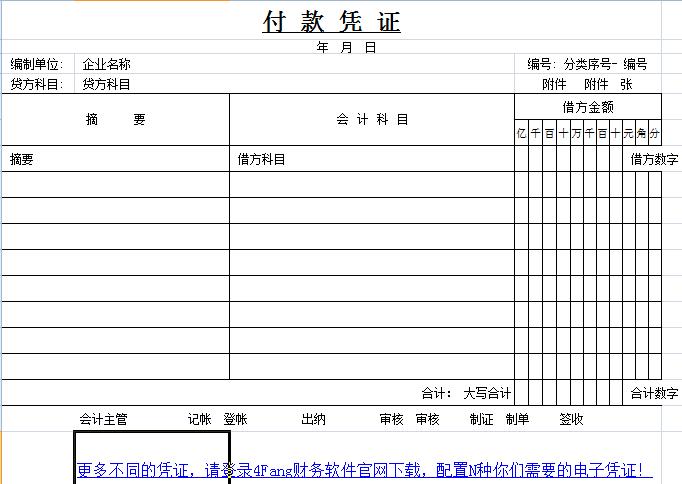Select the 分 digit column header
Viewport: 682px width, 484px height.
pyautogui.click(x=655, y=133)
